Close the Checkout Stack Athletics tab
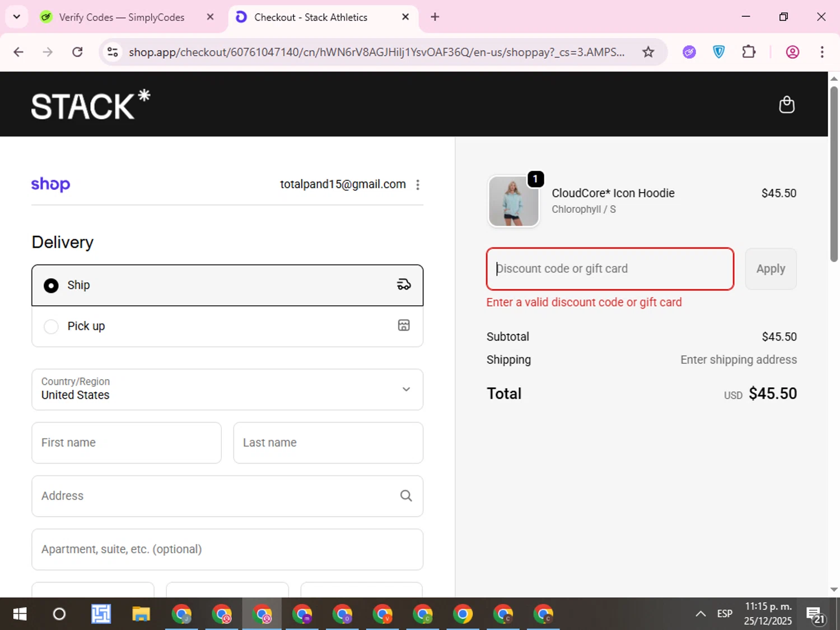 [405, 17]
